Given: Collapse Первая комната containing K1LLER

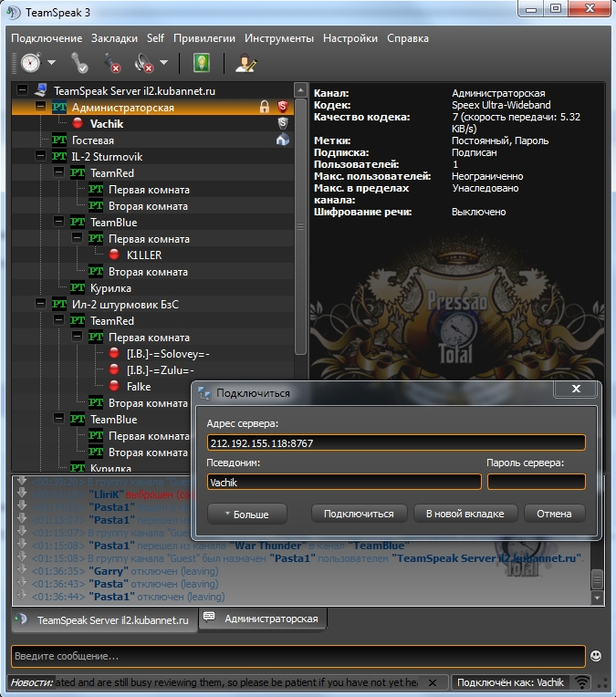Looking at the screenshot, I should 77,238.
